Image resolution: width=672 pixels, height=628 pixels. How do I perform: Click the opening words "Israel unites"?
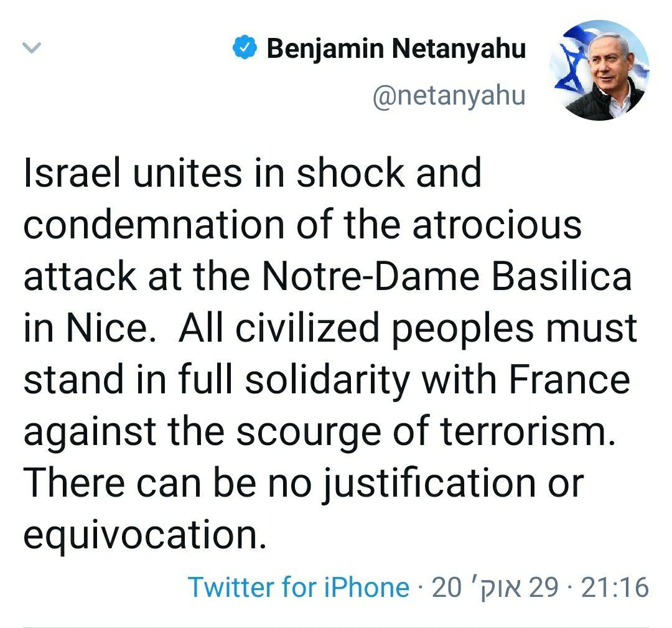pyautogui.click(x=132, y=172)
